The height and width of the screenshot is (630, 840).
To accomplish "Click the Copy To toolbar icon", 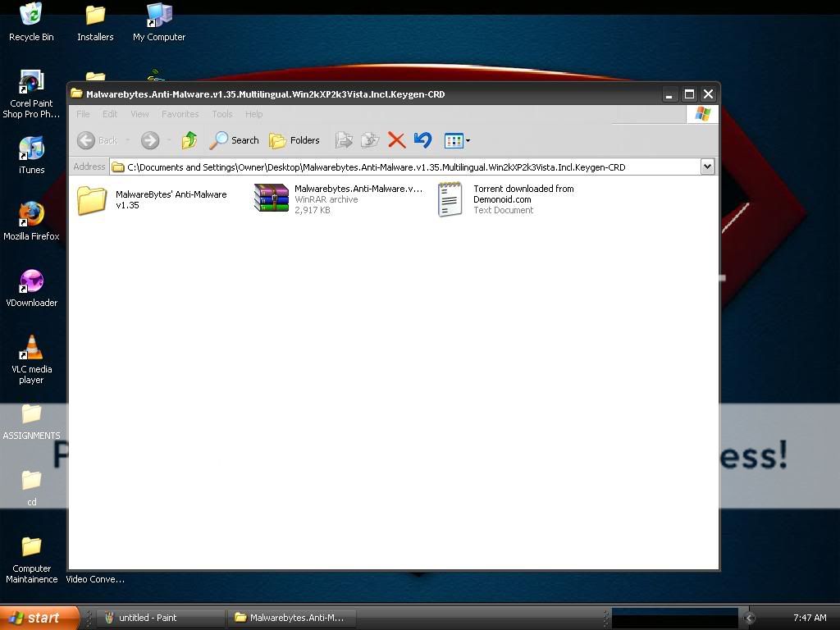I will 370,140.
